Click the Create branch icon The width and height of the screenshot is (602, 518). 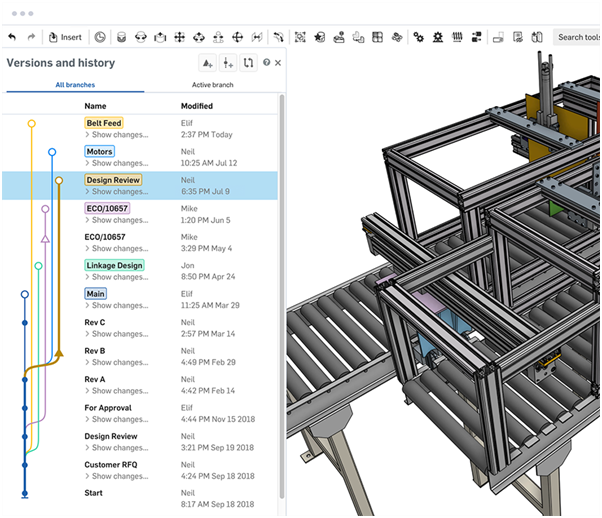point(227,63)
